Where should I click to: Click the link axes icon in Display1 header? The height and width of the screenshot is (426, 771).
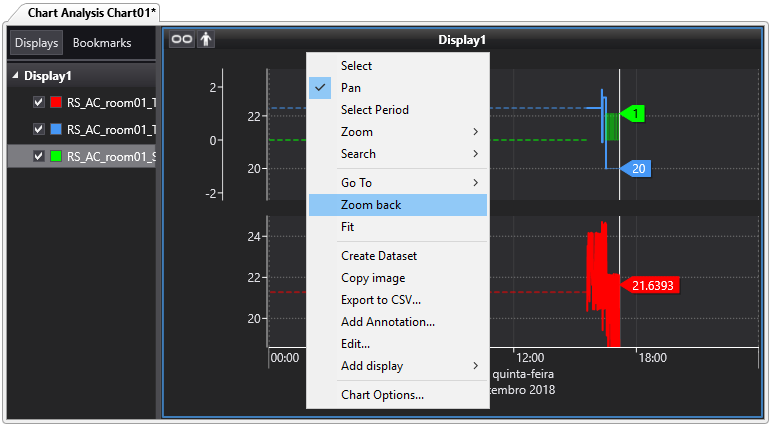click(x=181, y=39)
